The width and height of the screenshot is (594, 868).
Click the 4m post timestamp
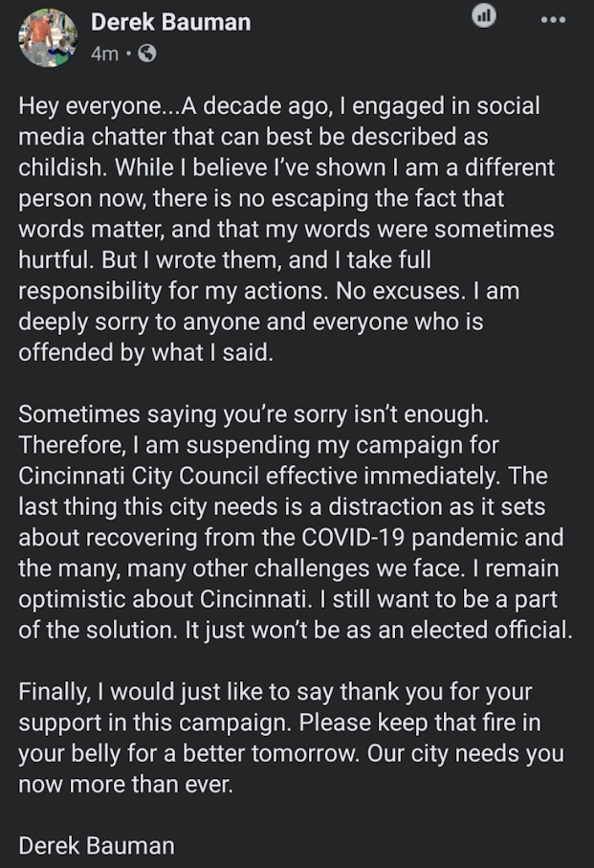[x=104, y=54]
